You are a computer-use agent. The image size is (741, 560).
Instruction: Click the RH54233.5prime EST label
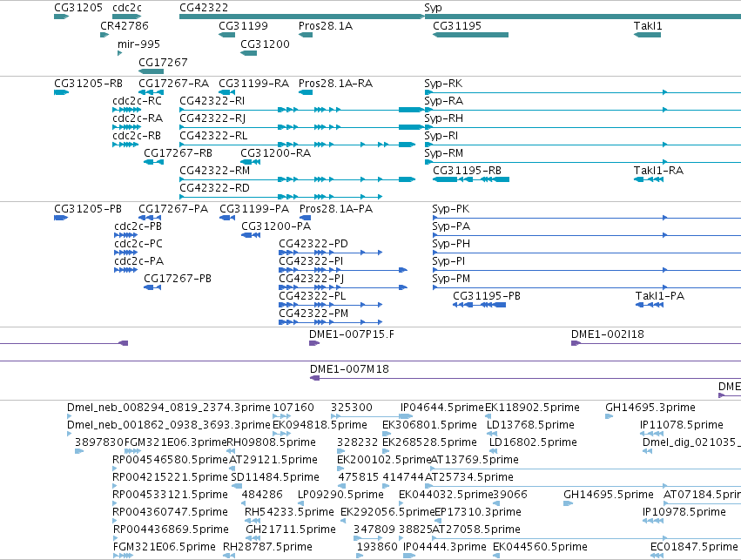tap(289, 513)
